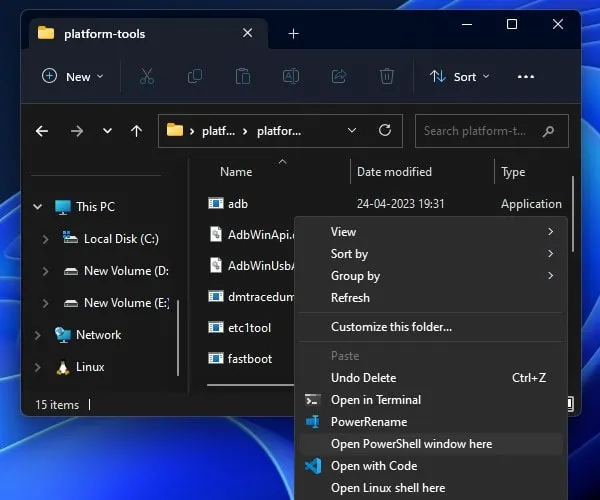Close the platform-tools tab
Viewport: 600px width, 500px height.
point(247,33)
